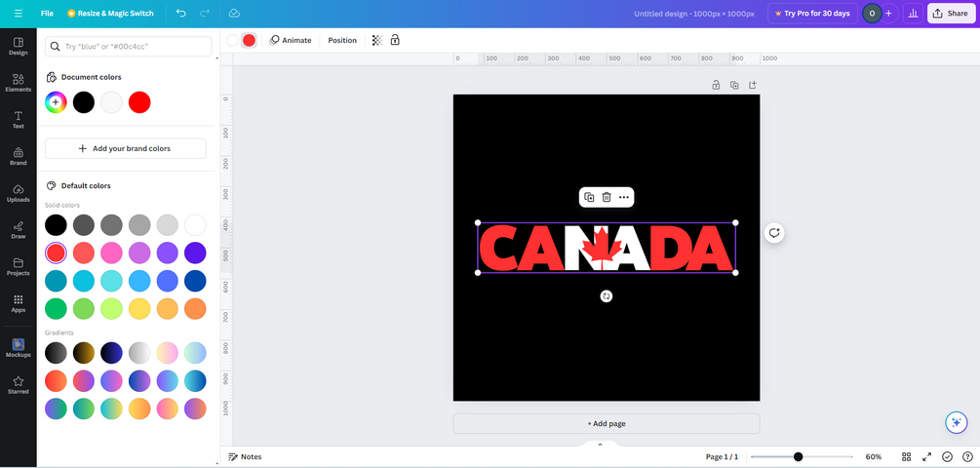Select the yellow default solid color
The image size is (980, 468).
click(x=139, y=309)
